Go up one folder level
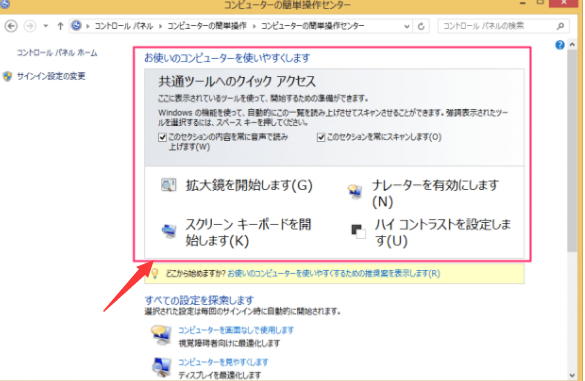Viewport: 585px width, 381px height. coord(60,26)
